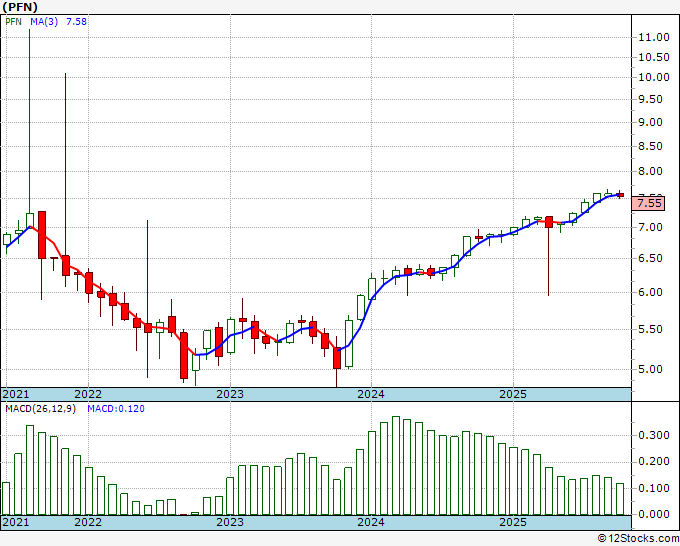The height and width of the screenshot is (546, 680).
Task: Click the final MACD histogram bar
Action: click(620, 499)
